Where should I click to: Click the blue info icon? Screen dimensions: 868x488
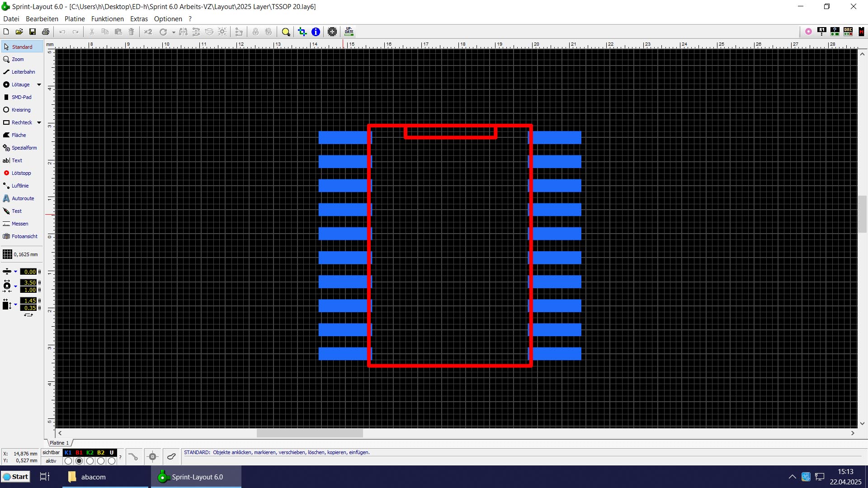click(x=316, y=32)
